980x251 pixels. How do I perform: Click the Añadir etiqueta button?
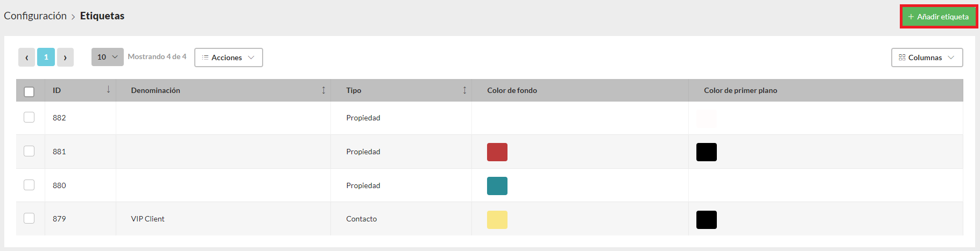[x=939, y=17]
